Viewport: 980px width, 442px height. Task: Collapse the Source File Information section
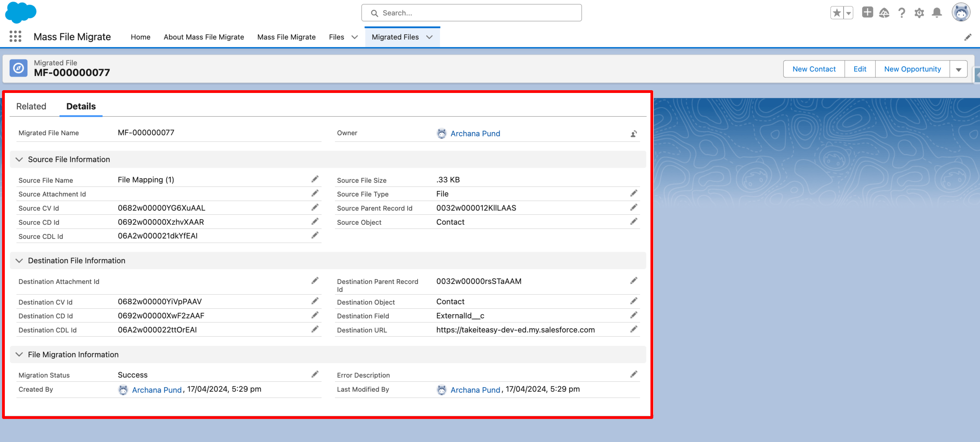click(19, 159)
